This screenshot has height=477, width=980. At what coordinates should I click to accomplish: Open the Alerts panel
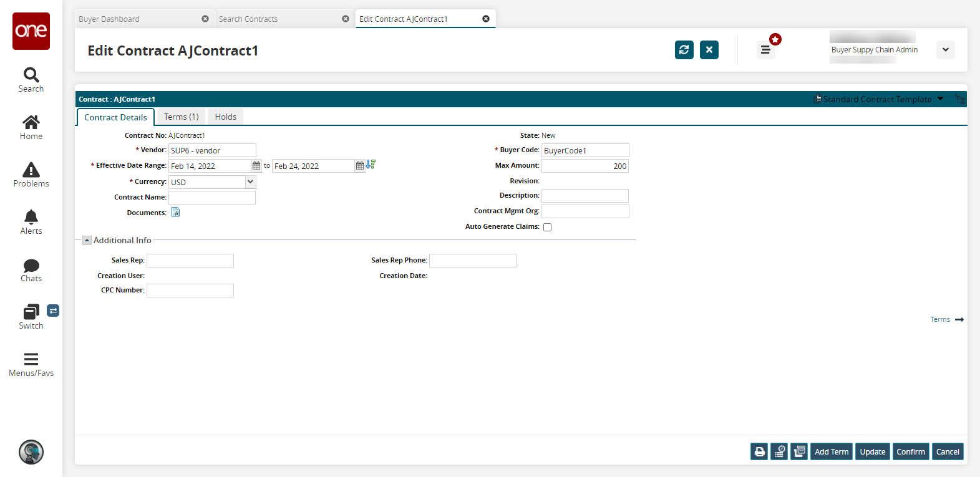click(31, 222)
